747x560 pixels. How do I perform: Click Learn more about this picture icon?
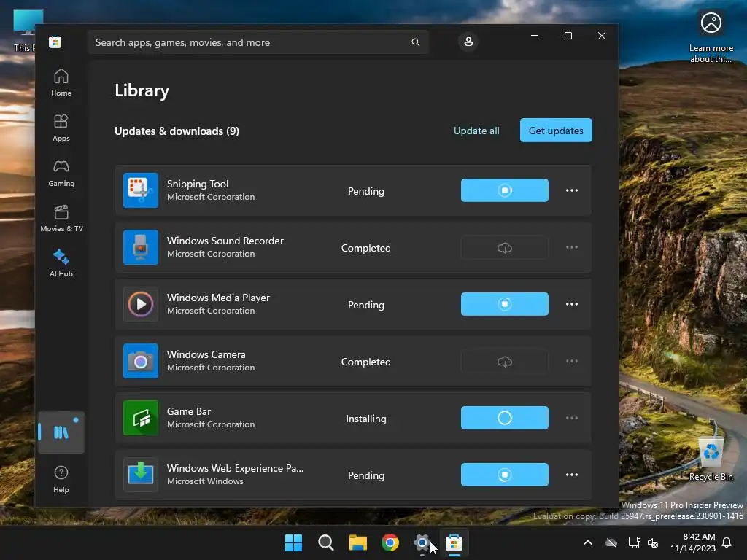point(711,37)
